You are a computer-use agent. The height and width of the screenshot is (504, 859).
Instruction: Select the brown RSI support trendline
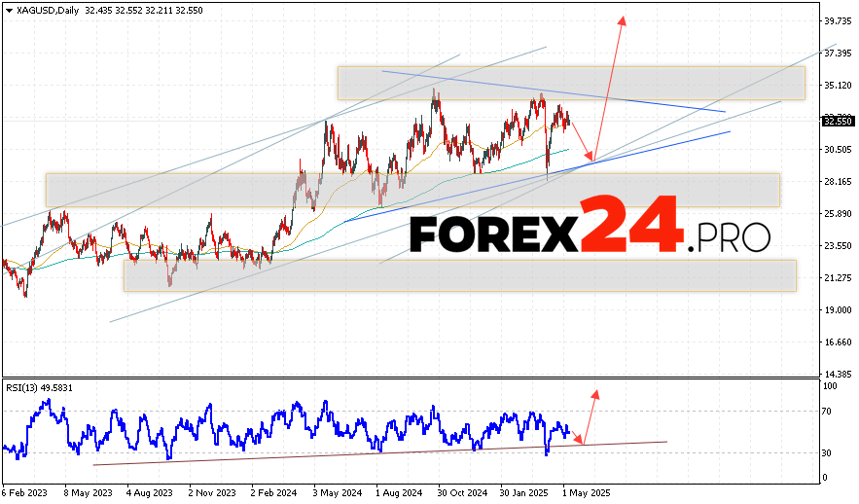coord(380,453)
